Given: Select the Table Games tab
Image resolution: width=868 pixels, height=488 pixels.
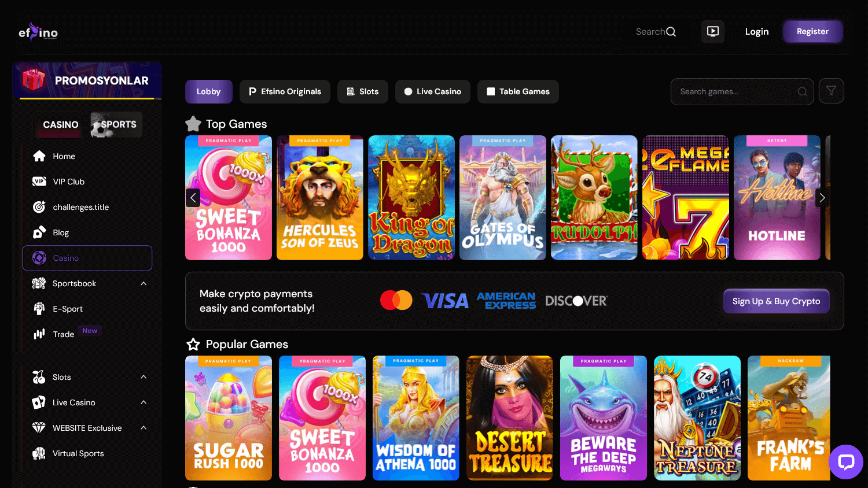Looking at the screenshot, I should (x=518, y=91).
